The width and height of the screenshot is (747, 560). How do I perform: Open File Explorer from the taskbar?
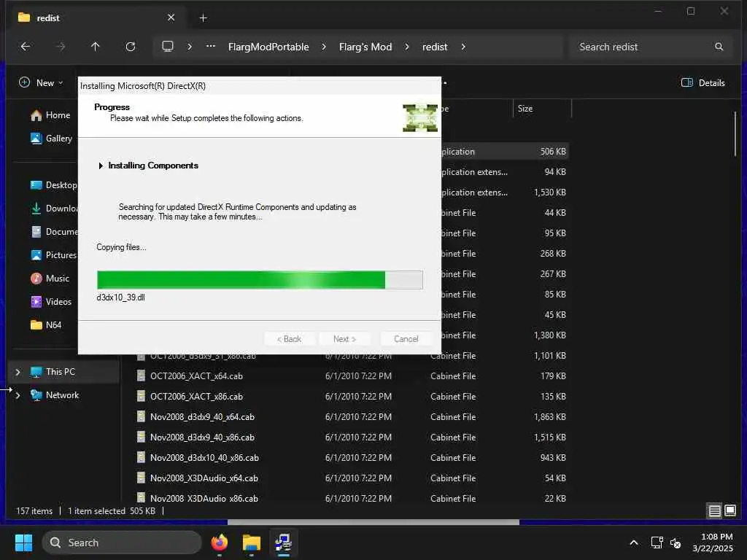252,542
